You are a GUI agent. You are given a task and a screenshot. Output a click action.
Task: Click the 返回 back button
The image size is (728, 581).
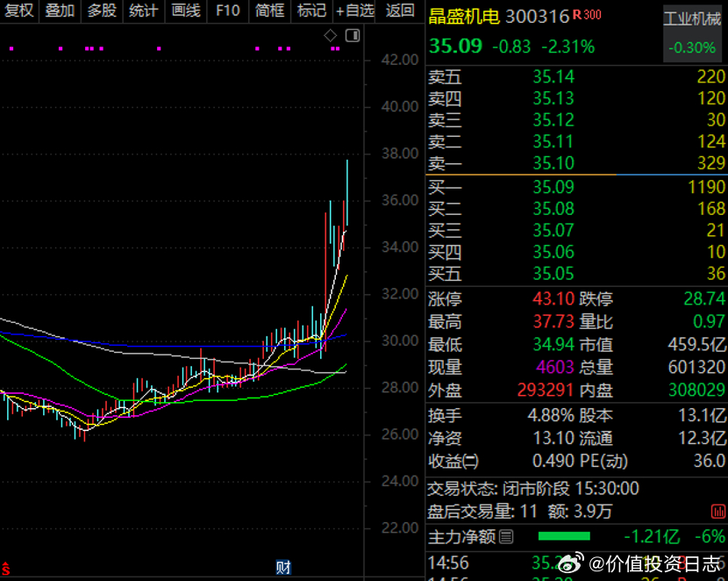coord(400,11)
